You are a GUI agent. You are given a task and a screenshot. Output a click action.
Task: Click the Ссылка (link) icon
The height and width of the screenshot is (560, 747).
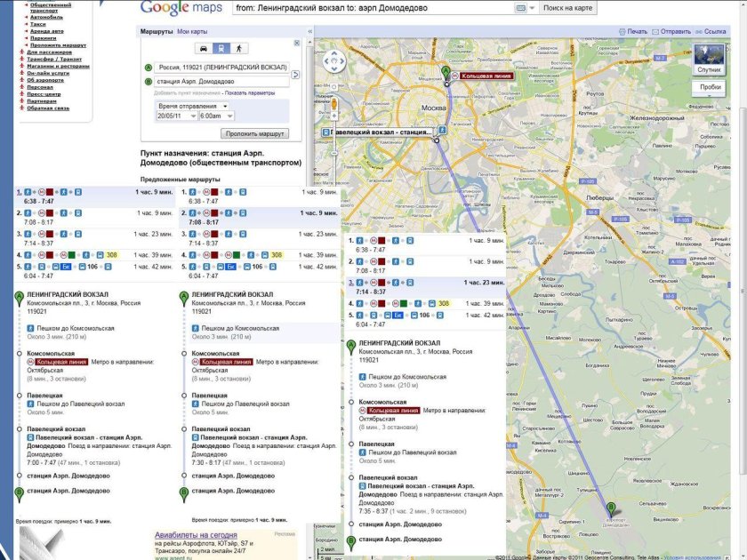[x=699, y=31]
